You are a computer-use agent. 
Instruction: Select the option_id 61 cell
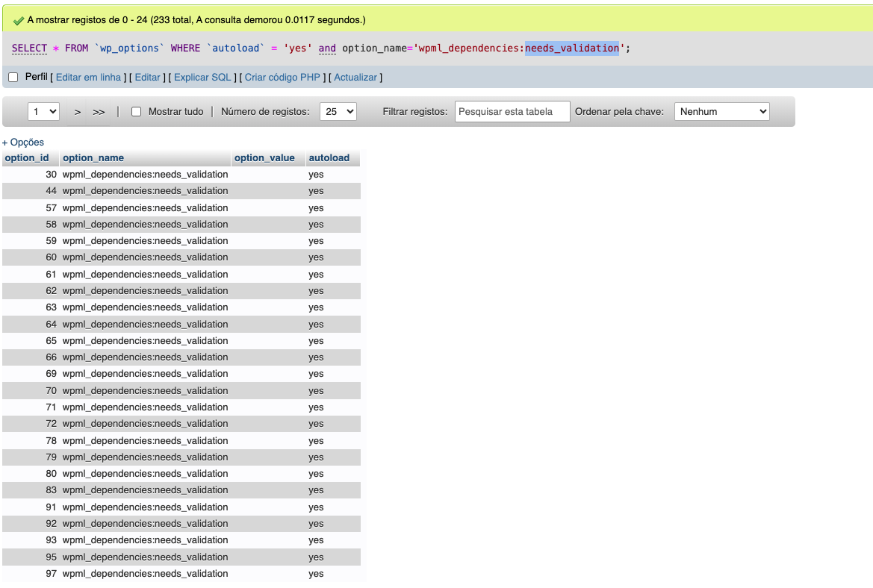[31, 275]
